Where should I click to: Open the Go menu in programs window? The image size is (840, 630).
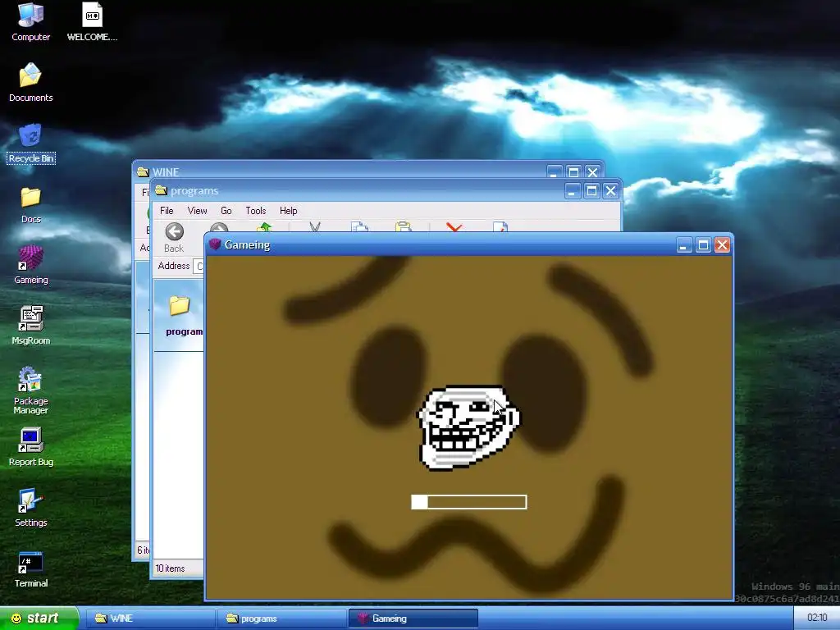pyautogui.click(x=226, y=211)
